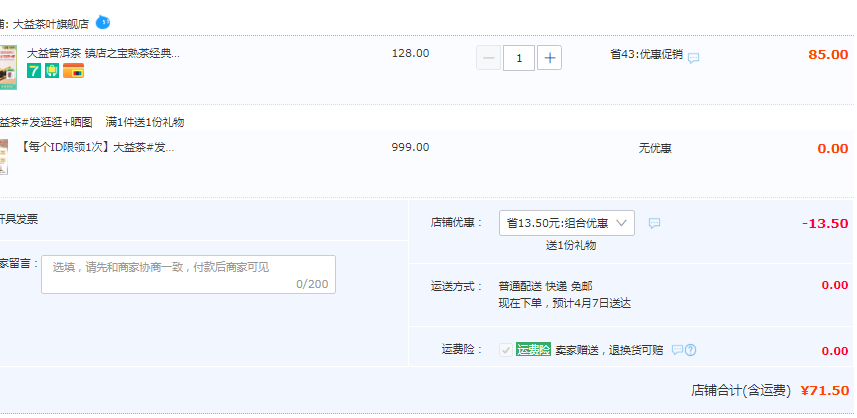Screen dimensions: 857x418
Task: Click the 0/200 character counter
Action: coord(312,284)
